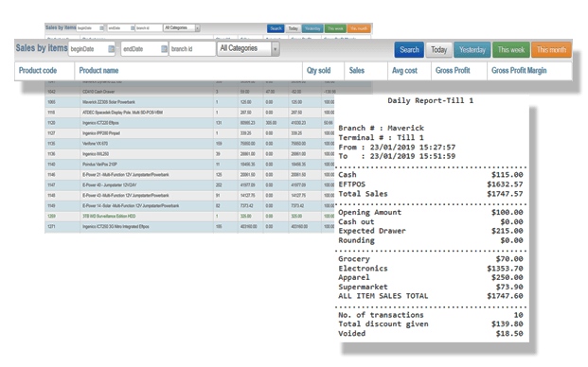Click small This week button in background header
Screen dimensions: 588x367
tap(335, 28)
